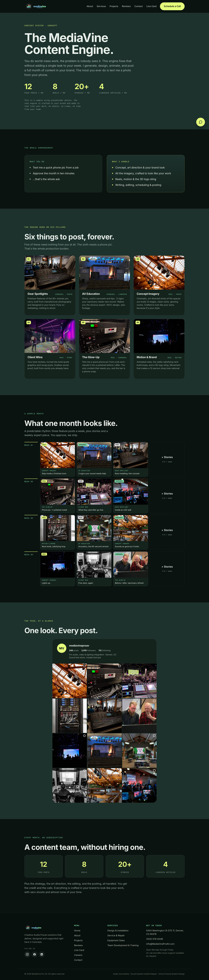Select Line Card in header navigation
The width and height of the screenshot is (209, 980).
point(151,6)
